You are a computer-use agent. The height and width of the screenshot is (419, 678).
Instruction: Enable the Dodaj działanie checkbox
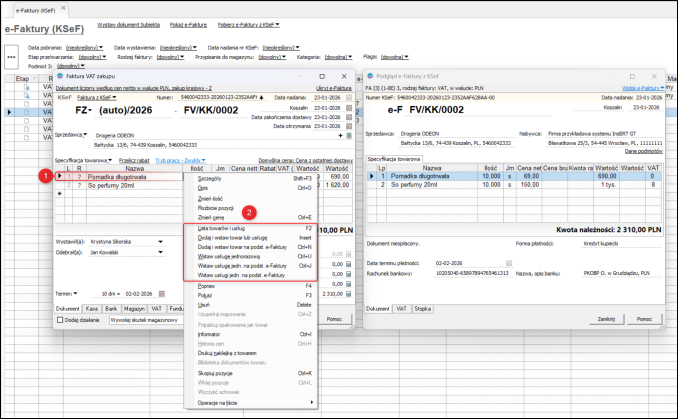click(59, 319)
